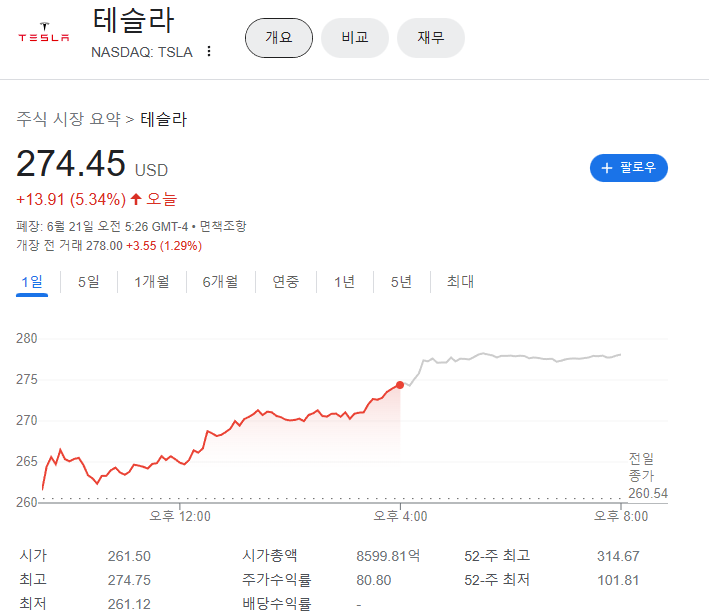Click the 260 y-axis label

(x=27, y=502)
